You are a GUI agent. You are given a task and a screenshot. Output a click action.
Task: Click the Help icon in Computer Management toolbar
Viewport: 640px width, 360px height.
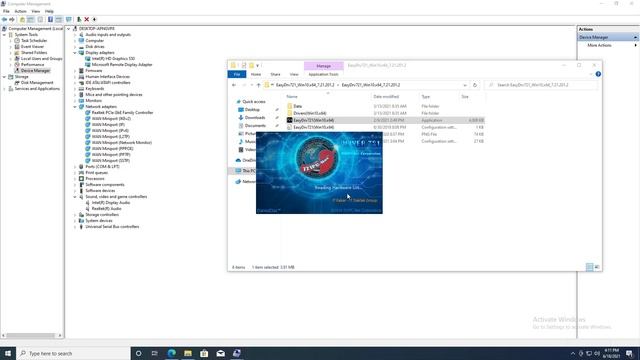tap(50, 19)
